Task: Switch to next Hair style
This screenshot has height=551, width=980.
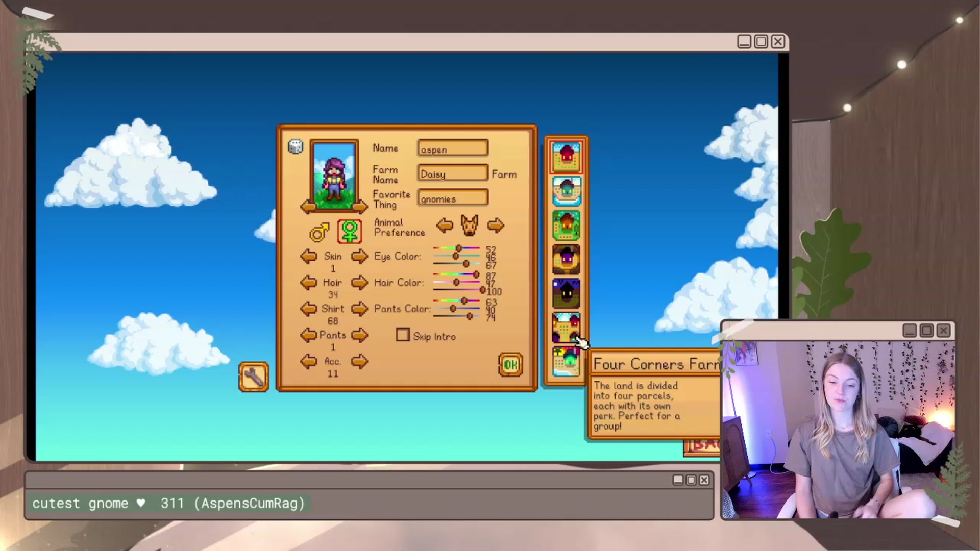Action: pyautogui.click(x=359, y=282)
